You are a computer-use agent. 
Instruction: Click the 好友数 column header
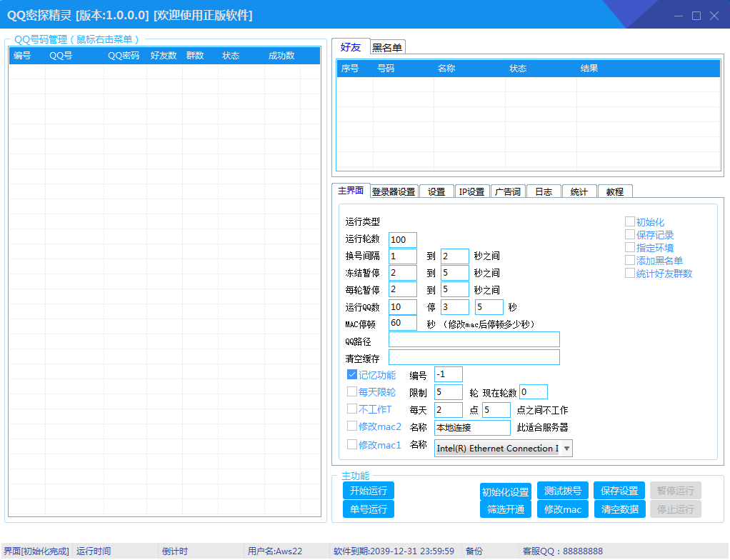tap(164, 56)
